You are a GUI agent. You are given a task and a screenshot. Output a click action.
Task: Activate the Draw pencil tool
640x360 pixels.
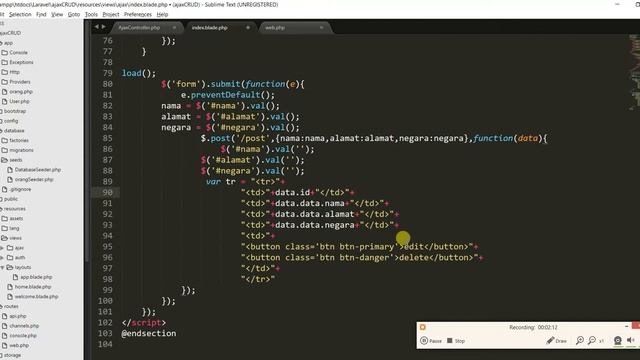coord(556,340)
